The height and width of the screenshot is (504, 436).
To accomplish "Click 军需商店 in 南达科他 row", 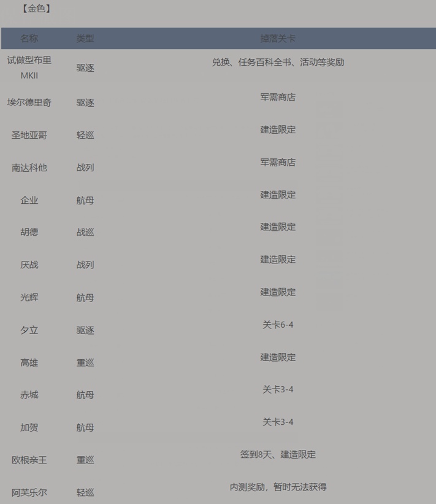I will pyautogui.click(x=278, y=162).
